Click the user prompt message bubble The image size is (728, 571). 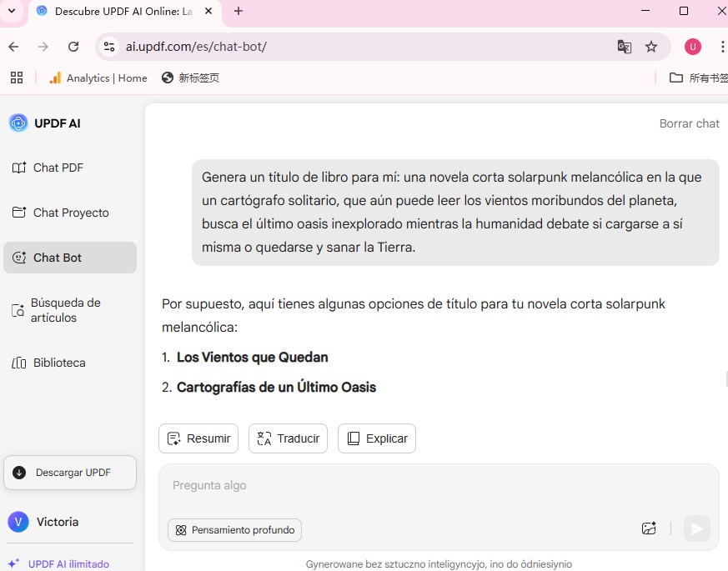(455, 213)
